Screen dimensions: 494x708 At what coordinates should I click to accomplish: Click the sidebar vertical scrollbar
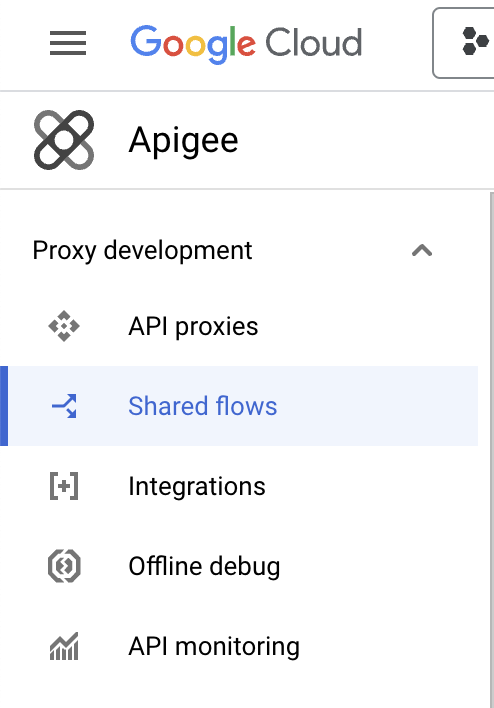[491, 450]
